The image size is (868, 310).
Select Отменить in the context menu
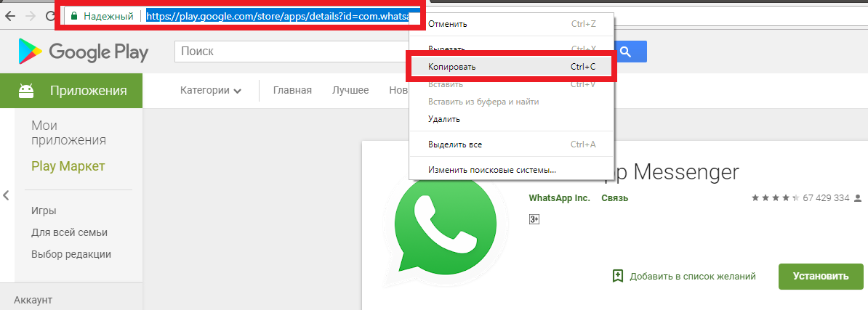coord(511,24)
